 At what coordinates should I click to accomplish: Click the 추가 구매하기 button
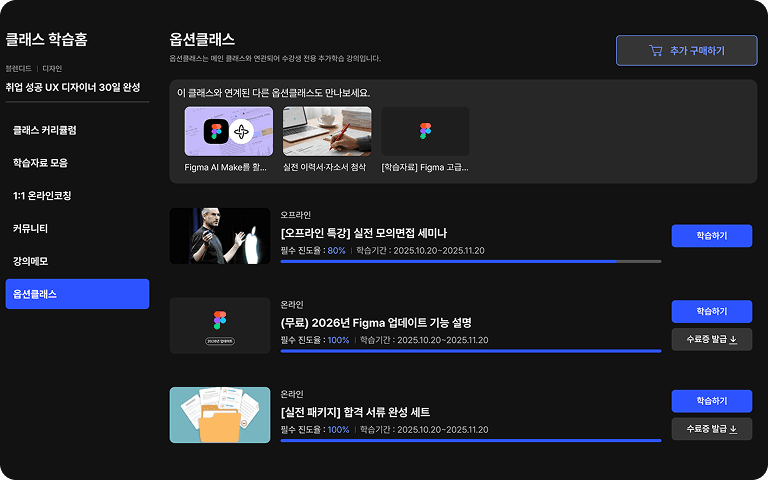click(686, 50)
